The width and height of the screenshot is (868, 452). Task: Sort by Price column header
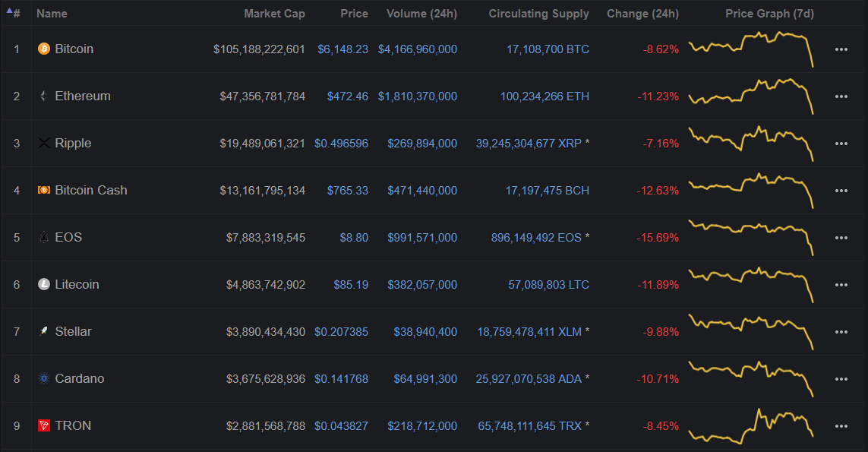[355, 14]
